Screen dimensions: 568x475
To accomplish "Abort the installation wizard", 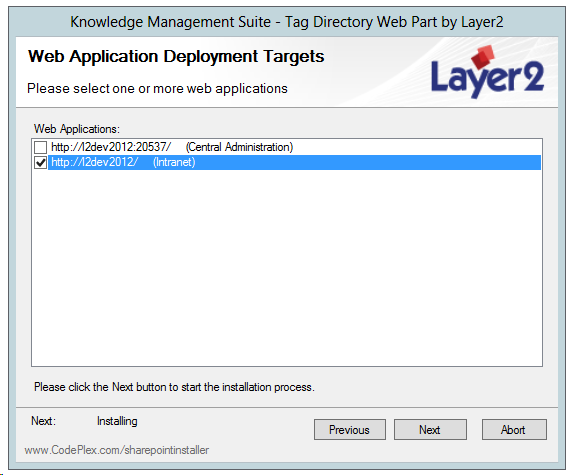I will click(x=514, y=430).
